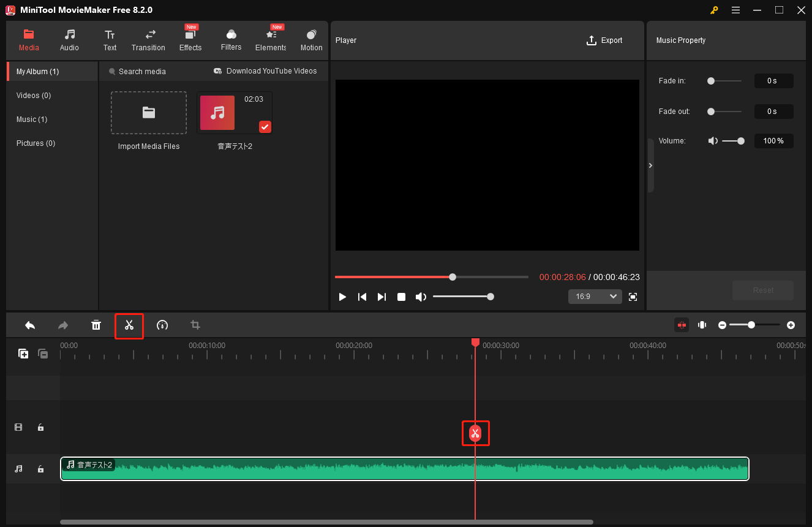Toggle the auto snap icon

682,325
